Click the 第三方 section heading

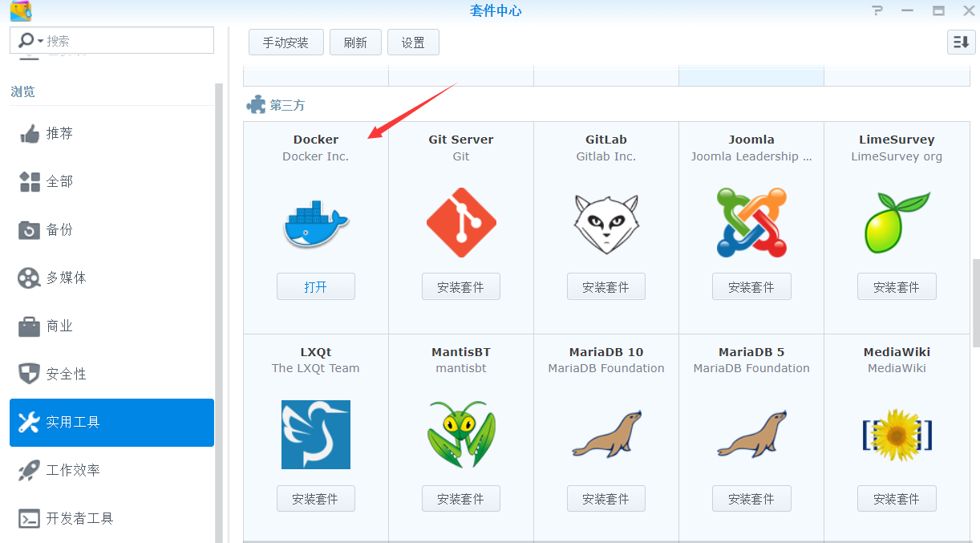pyautogui.click(x=287, y=105)
